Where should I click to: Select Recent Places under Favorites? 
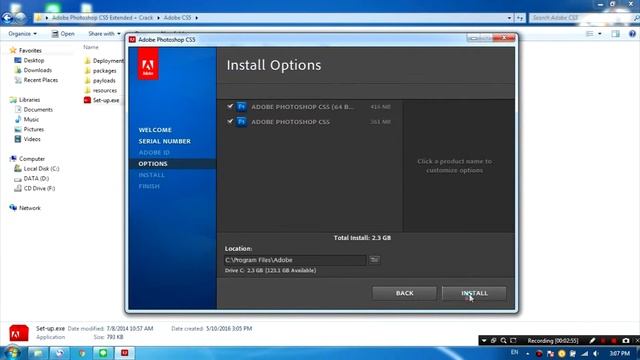36,80
